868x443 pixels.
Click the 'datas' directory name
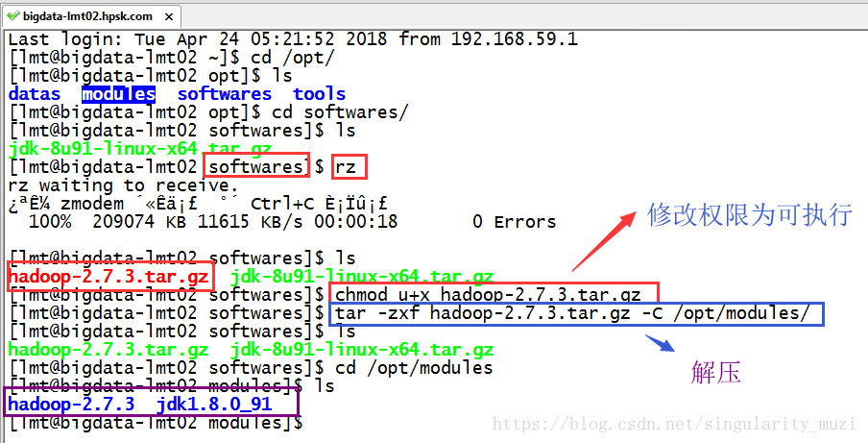click(x=35, y=94)
